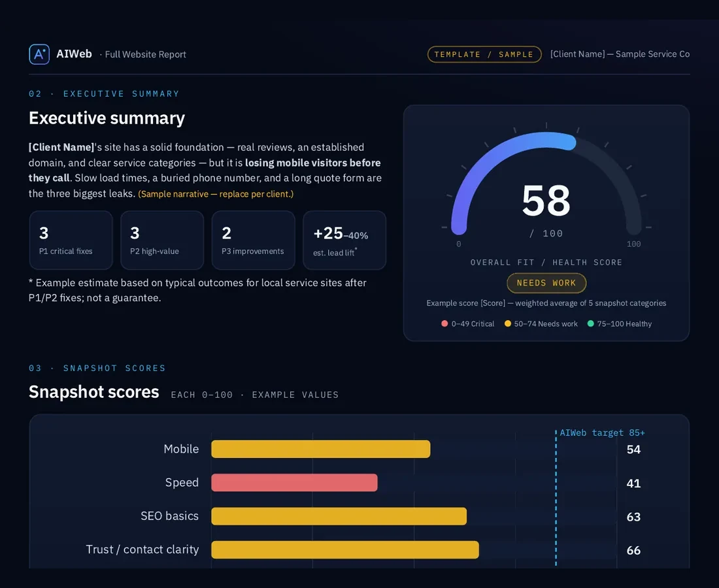Screen dimensions: 719x588
Task: Click the Speed row label
Action: 182,483
